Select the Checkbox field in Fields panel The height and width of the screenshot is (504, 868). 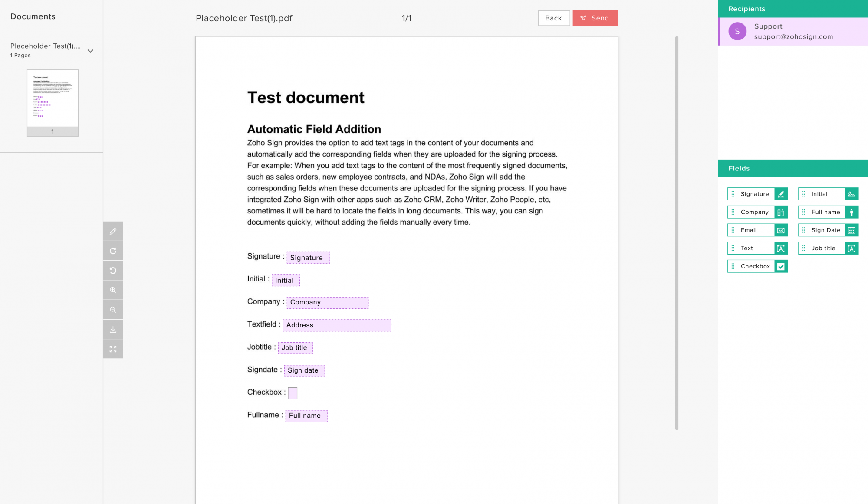point(757,266)
